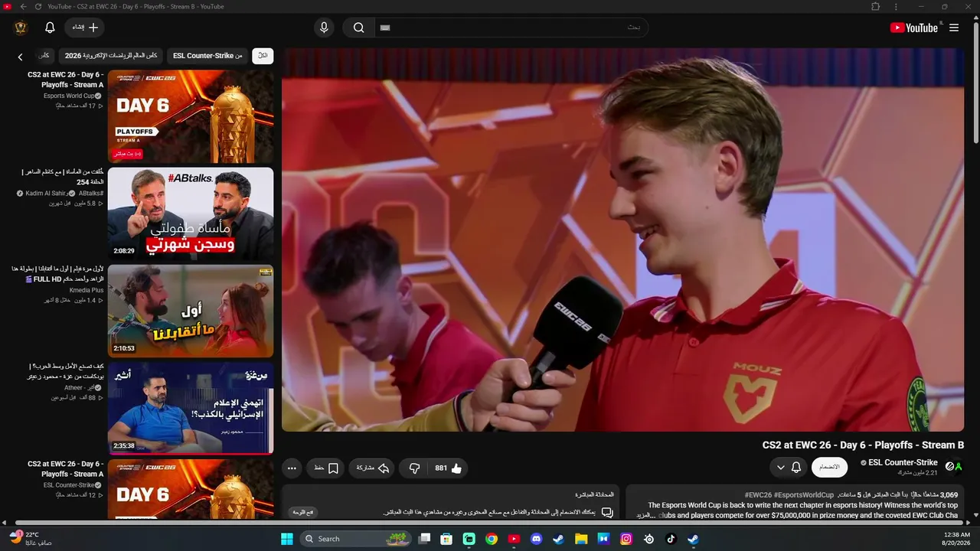This screenshot has width=980, height=551.
Task: Open 'CS2 at EWC 26 - Day 6 - Playoffs - Stream A' top title
Action: (65, 80)
